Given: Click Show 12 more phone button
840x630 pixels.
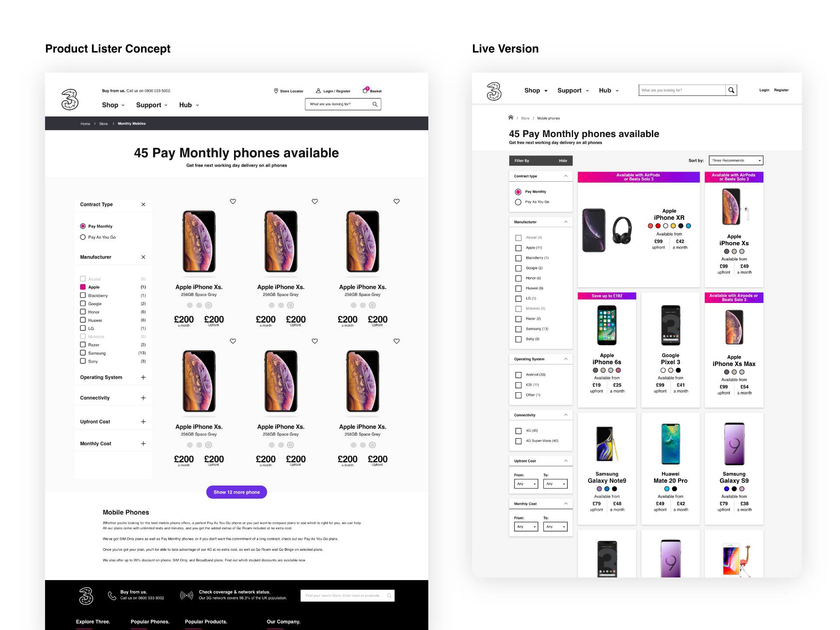Looking at the screenshot, I should pyautogui.click(x=237, y=492).
